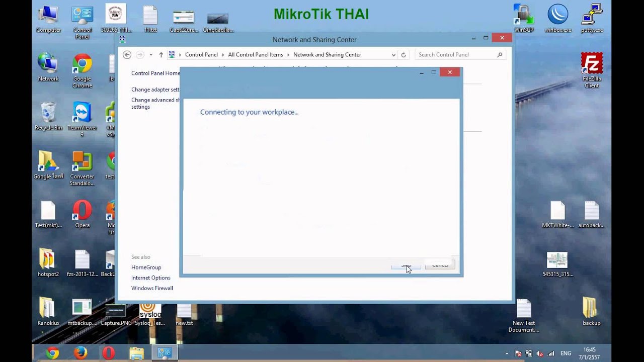Launch Google Chrome from desktop shortcut
Image resolution: width=644 pixels, height=362 pixels.
click(82, 71)
